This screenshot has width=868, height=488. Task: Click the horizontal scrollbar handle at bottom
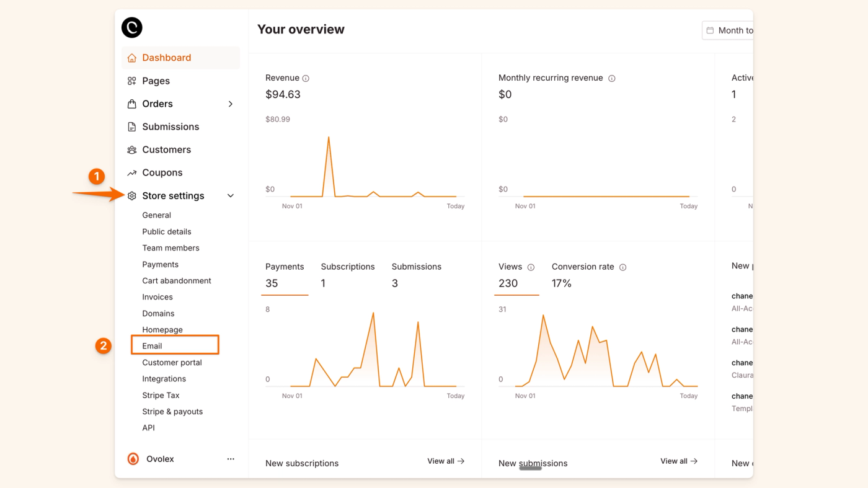pyautogui.click(x=530, y=468)
